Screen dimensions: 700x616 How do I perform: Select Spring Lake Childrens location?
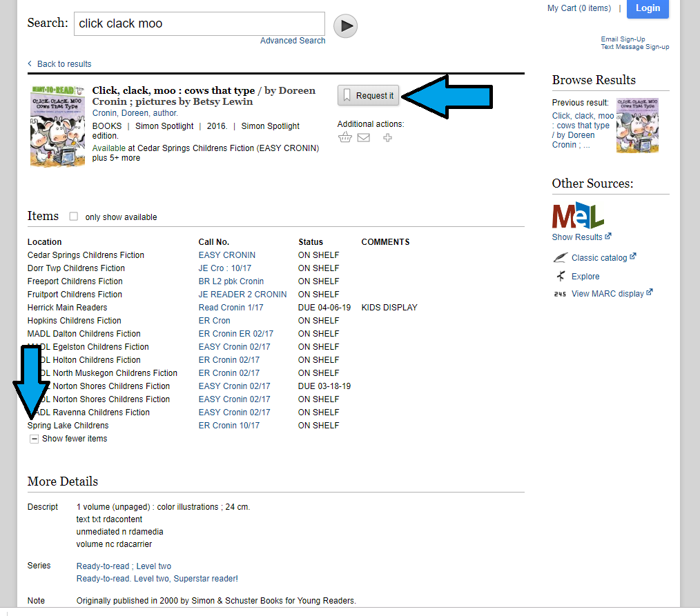pyautogui.click(x=68, y=426)
